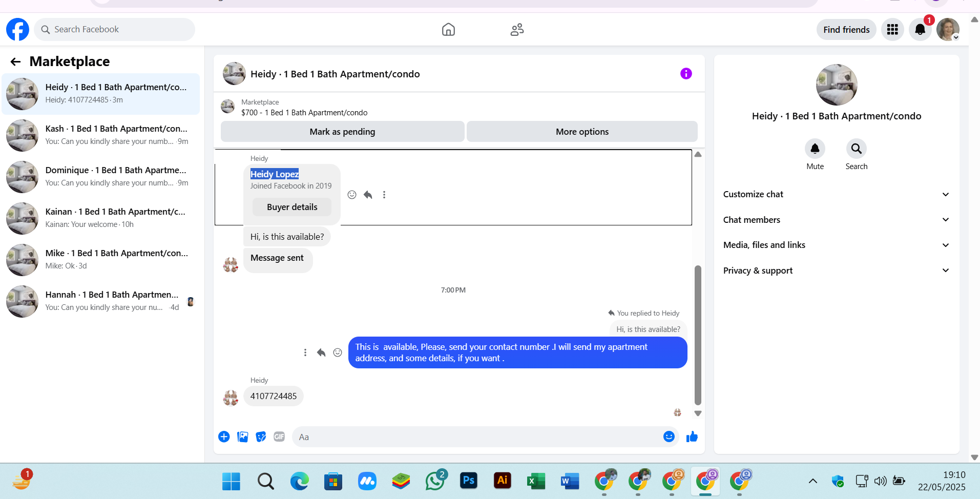Open the account profile menu
The width and height of the screenshot is (980, 499).
[x=948, y=30]
